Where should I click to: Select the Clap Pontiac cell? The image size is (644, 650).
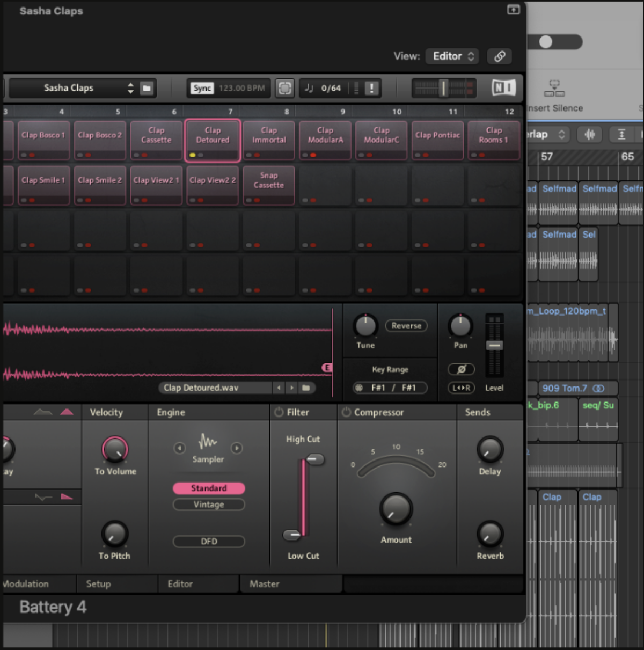click(437, 140)
